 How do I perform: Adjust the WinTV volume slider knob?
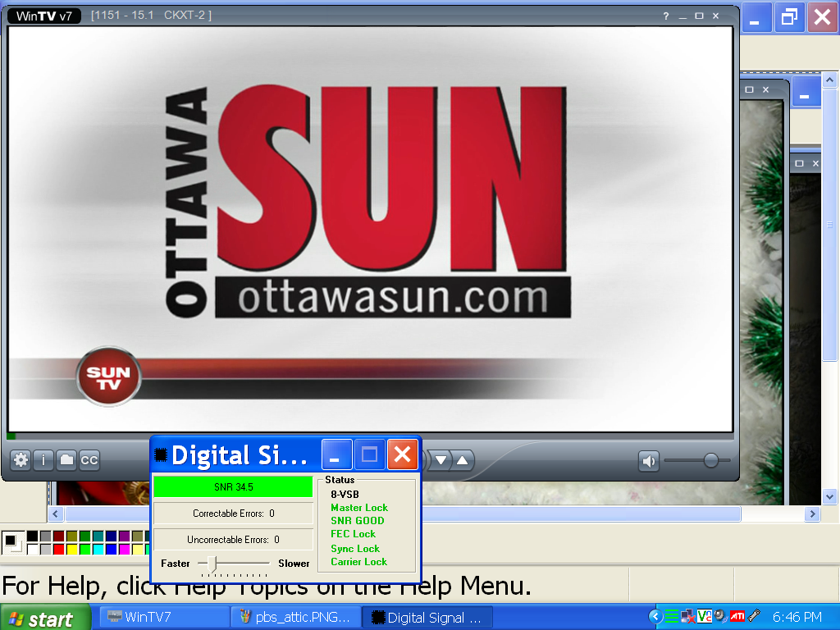[x=711, y=460]
